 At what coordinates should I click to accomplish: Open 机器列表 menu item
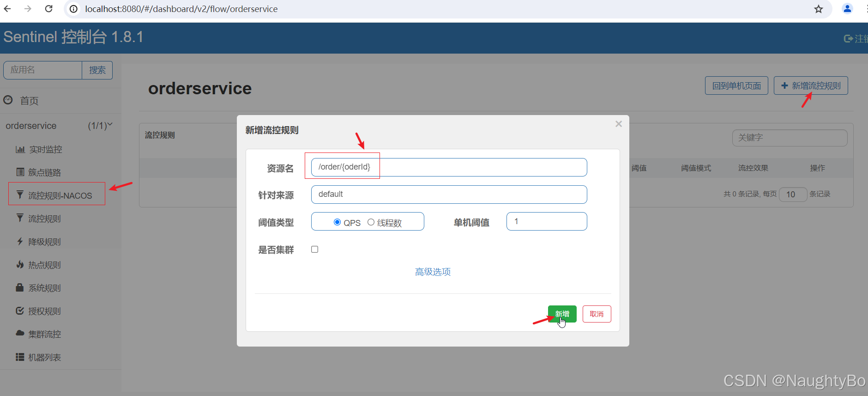pos(45,357)
